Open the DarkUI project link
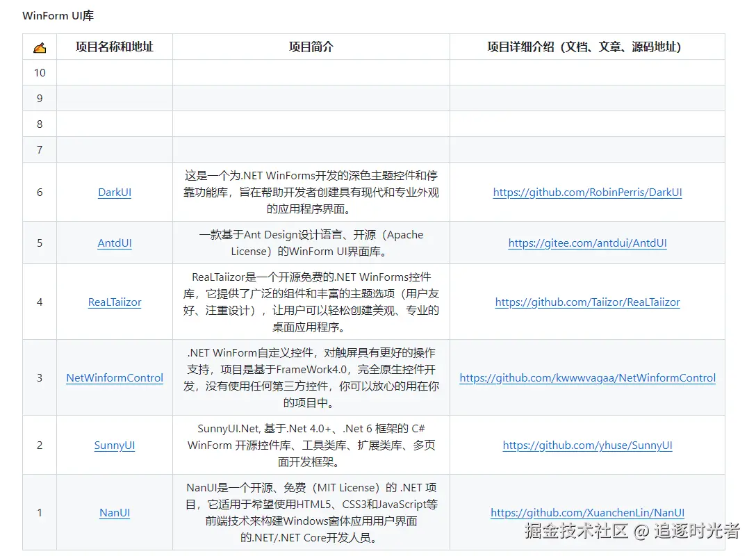The width and height of the screenshot is (756, 556). point(115,193)
